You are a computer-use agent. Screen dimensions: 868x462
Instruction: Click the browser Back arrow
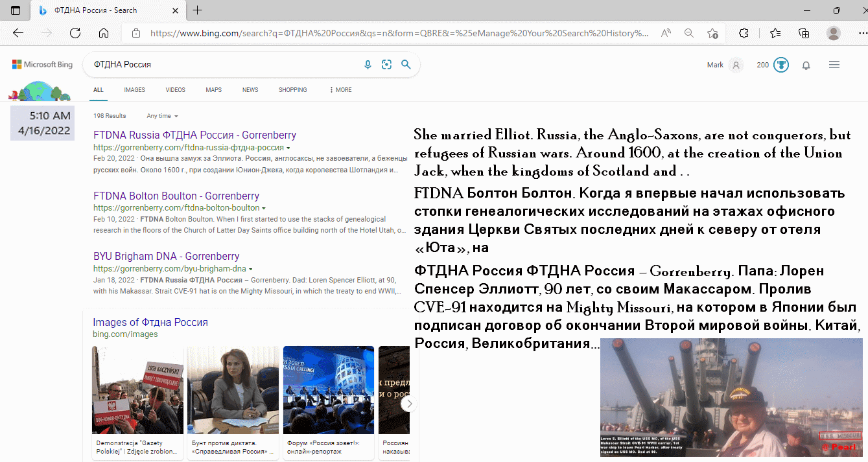(18, 33)
